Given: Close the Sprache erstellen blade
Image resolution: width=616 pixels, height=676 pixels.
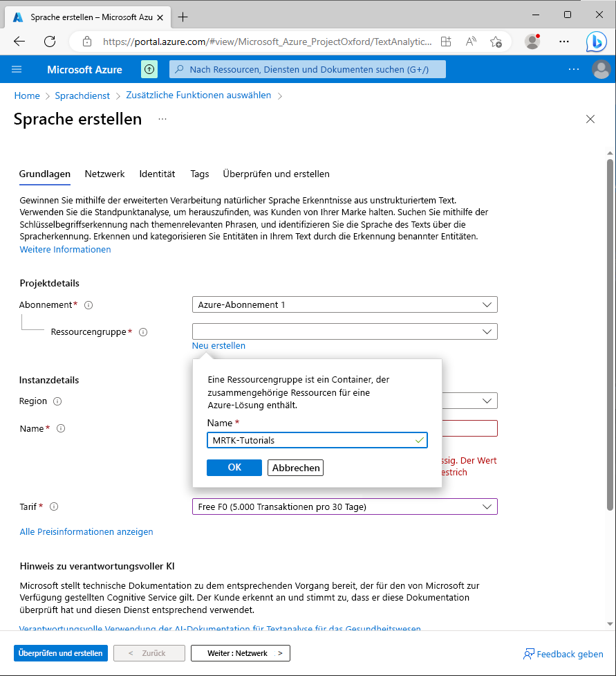Looking at the screenshot, I should [590, 119].
